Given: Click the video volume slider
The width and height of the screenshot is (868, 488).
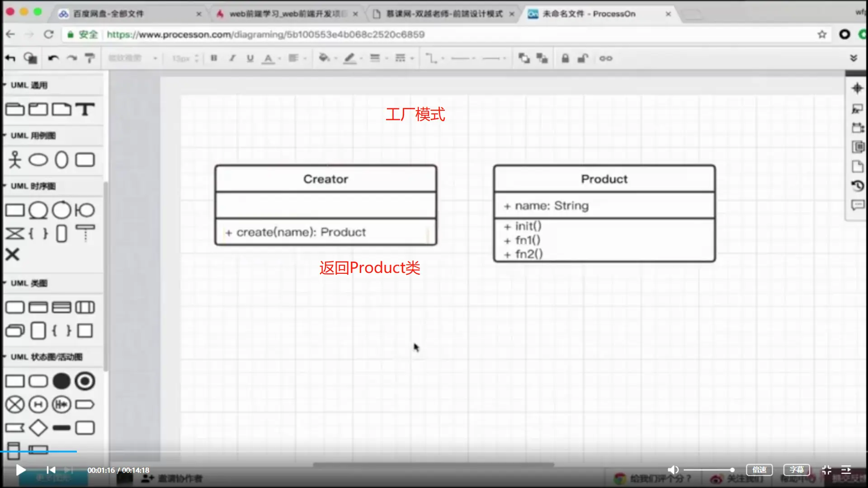Looking at the screenshot, I should pos(708,470).
